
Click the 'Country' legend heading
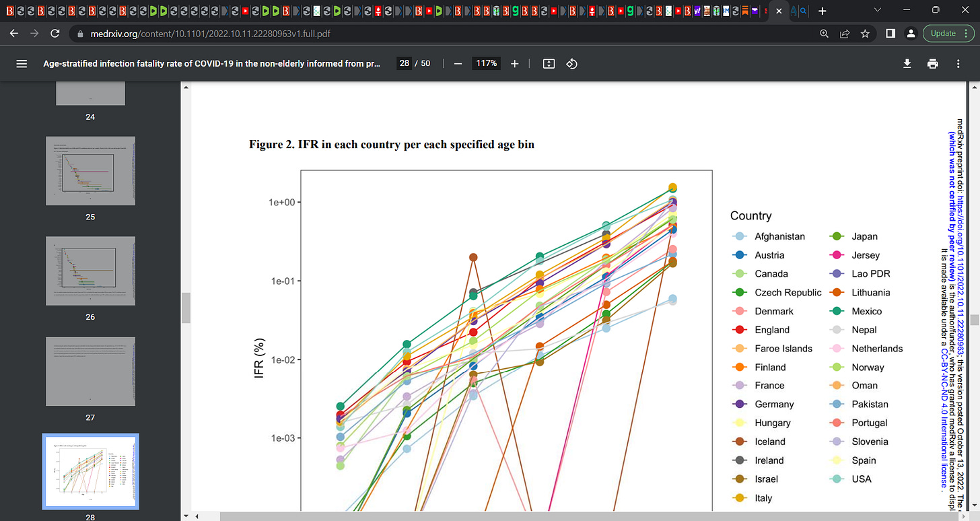point(750,216)
